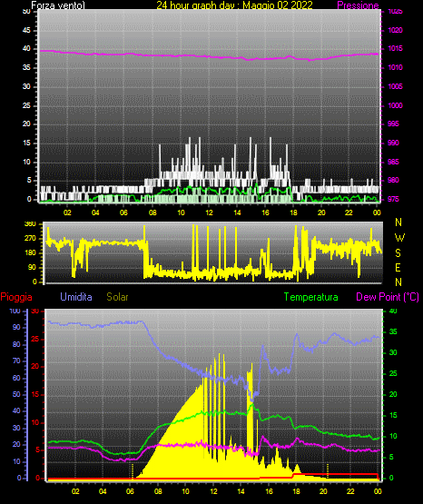Click the E compass direction label
Screen dimensions: 423x504
pyautogui.click(x=398, y=267)
